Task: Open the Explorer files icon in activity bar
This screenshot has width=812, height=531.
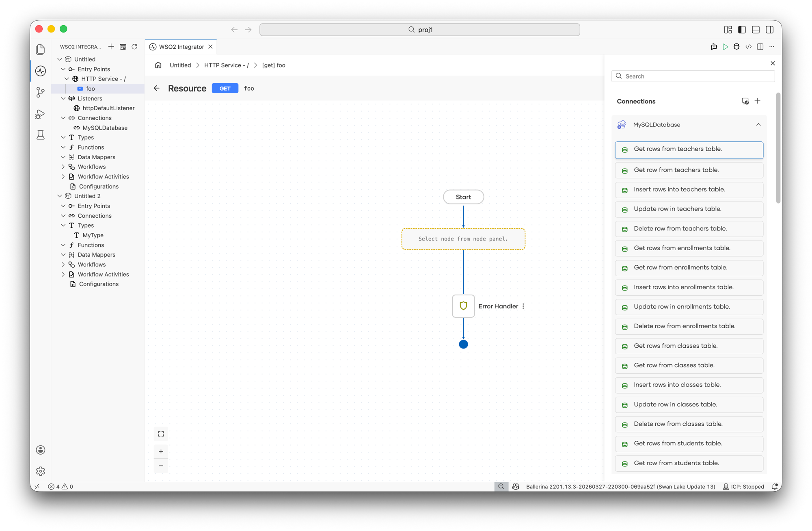Action: coord(41,50)
